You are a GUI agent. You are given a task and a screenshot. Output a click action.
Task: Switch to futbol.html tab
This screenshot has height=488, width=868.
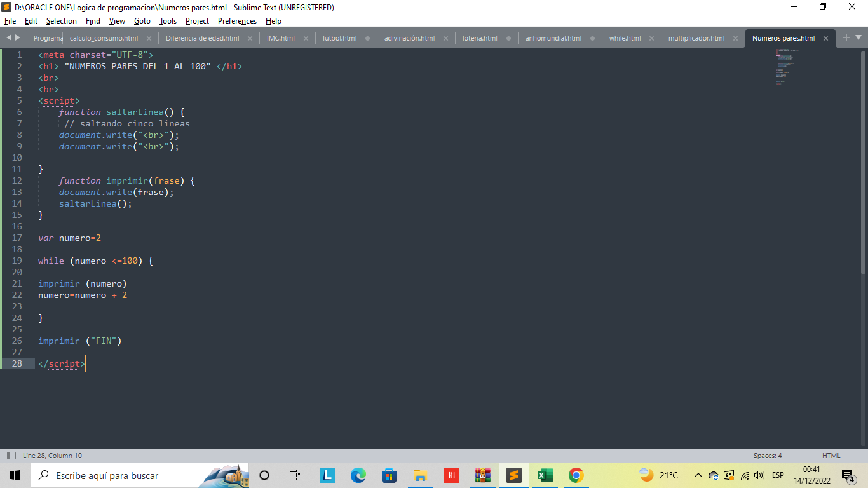339,38
